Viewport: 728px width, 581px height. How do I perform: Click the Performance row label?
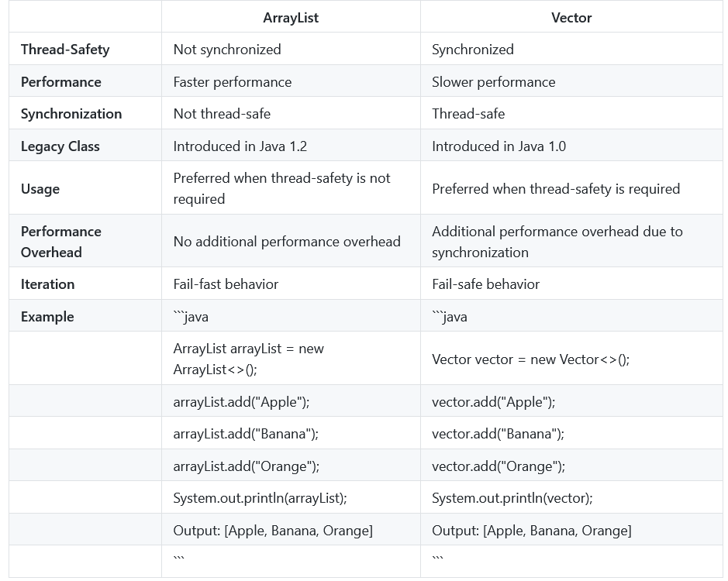(60, 81)
